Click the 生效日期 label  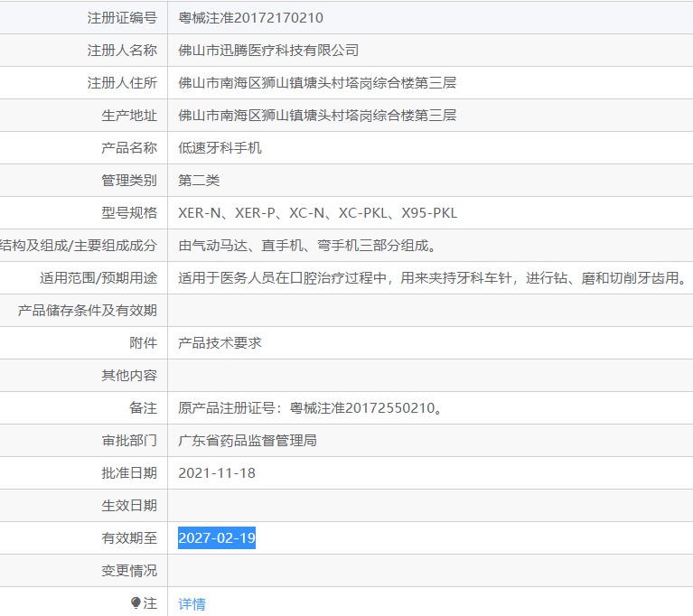pos(129,506)
